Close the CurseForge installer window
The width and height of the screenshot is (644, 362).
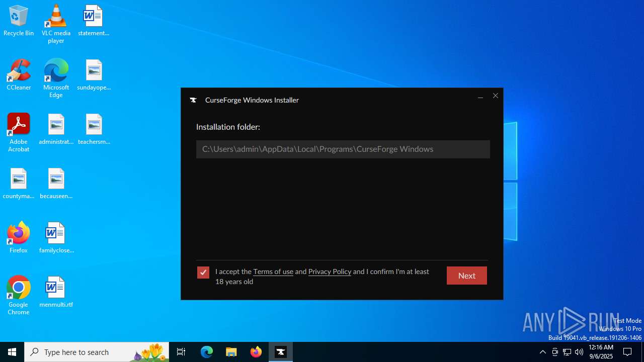pyautogui.click(x=496, y=96)
